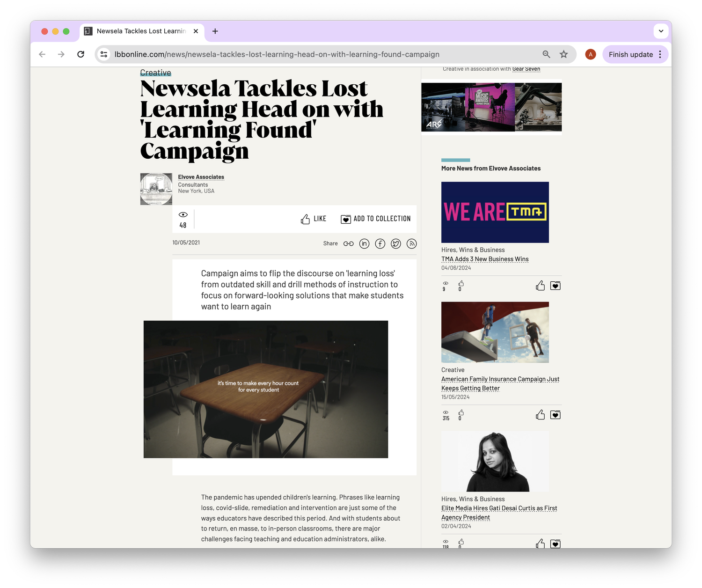The height and width of the screenshot is (588, 702).
Task: Open the profile avatar A
Action: pyautogui.click(x=591, y=54)
